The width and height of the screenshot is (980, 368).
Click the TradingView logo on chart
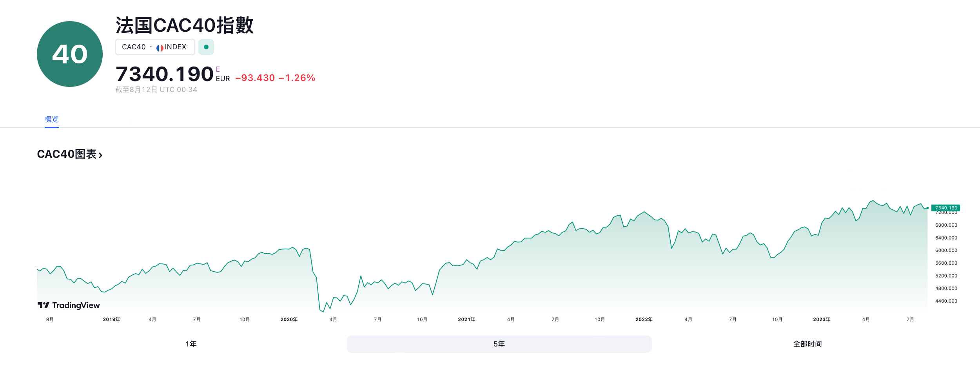(69, 305)
